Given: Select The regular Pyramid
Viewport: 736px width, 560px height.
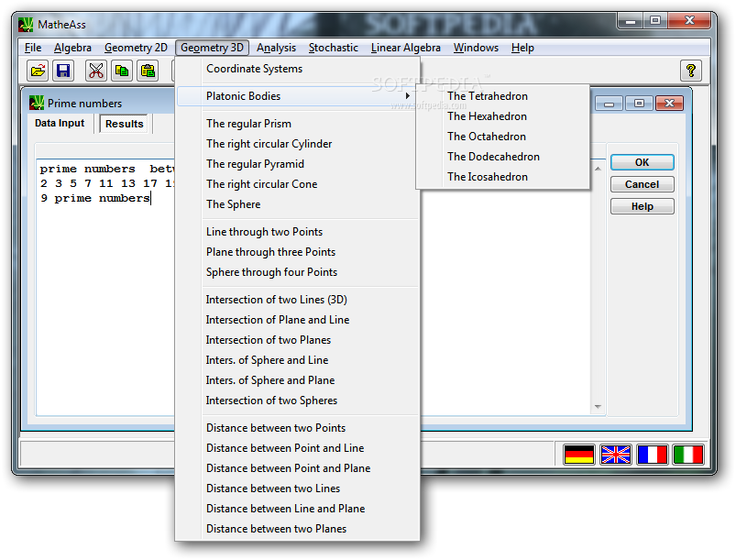Looking at the screenshot, I should (x=298, y=164).
